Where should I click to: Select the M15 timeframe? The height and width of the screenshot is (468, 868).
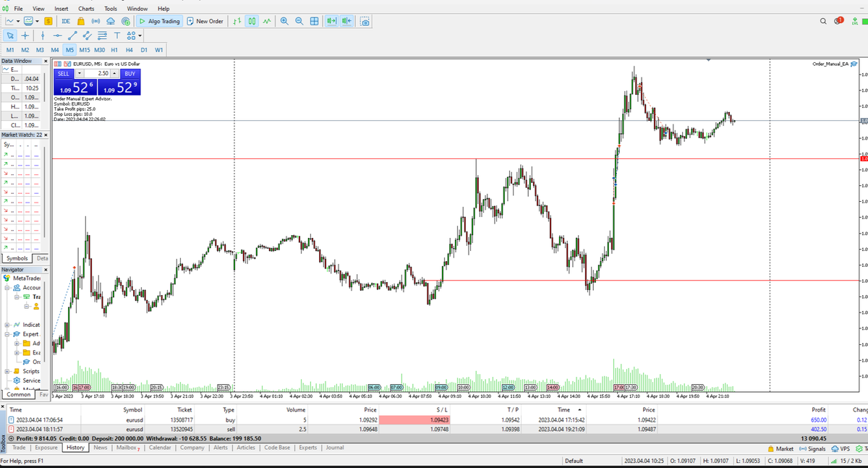(x=85, y=50)
